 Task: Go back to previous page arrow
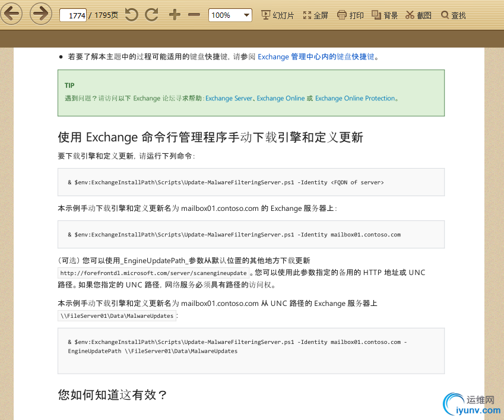[x=11, y=14]
